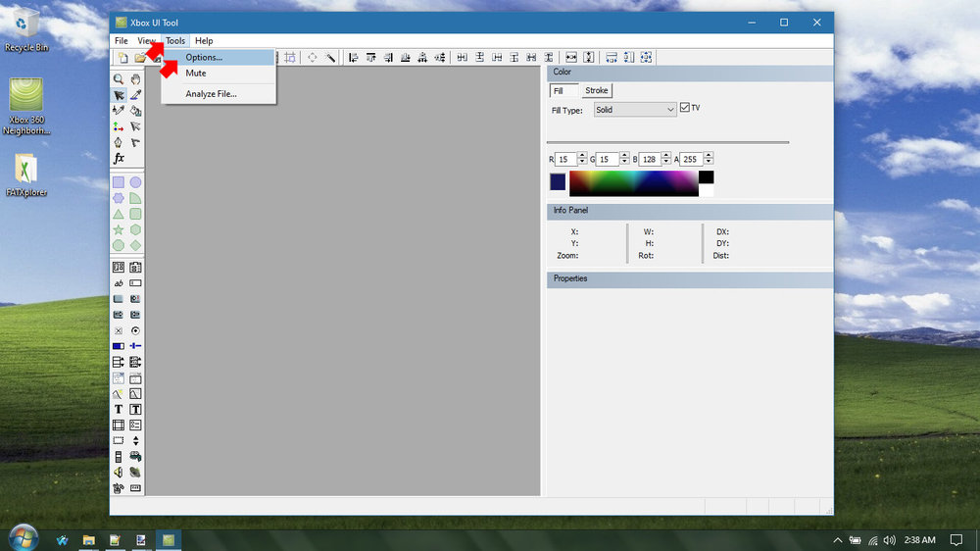Screen dimensions: 980x551
Task: Click the black color swatch
Action: pyautogui.click(x=706, y=177)
